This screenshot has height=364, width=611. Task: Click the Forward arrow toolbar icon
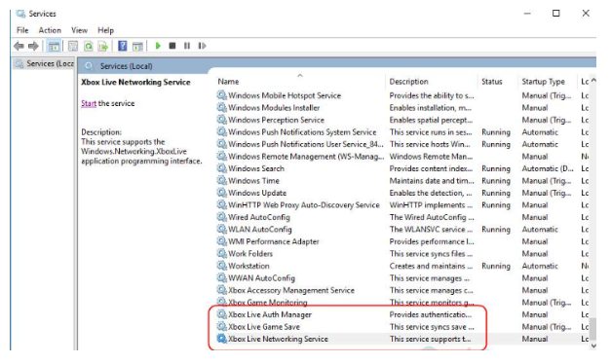33,46
